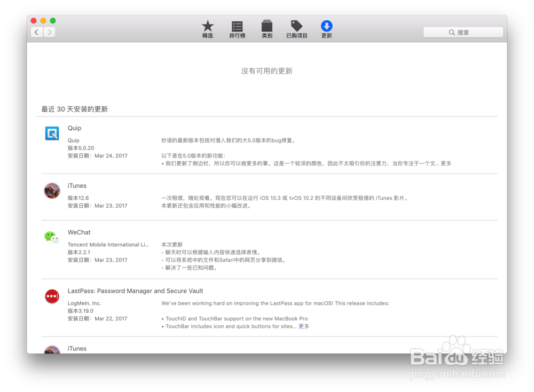Open the LastPass app icon
The width and height of the screenshot is (534, 392).
click(52, 296)
